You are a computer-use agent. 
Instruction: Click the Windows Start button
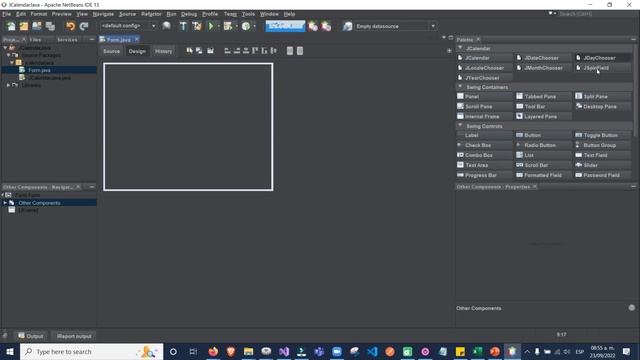click(x=10, y=351)
